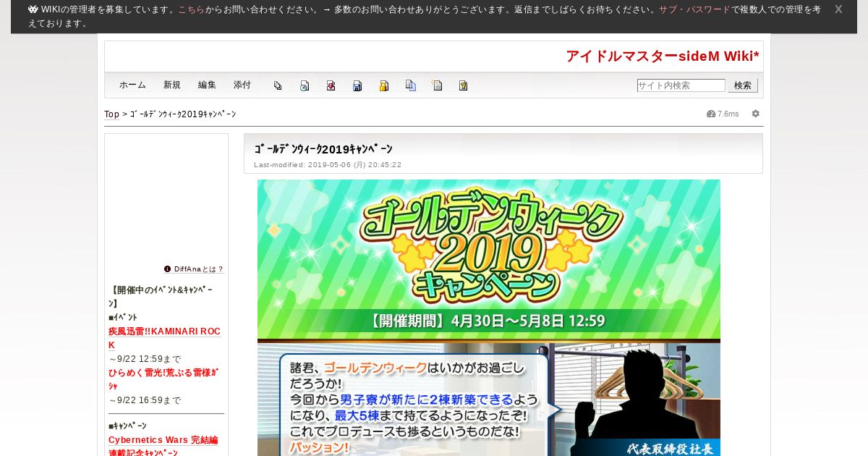Click the Top breadcrumb link
The width and height of the screenshot is (868, 456).
111,114
